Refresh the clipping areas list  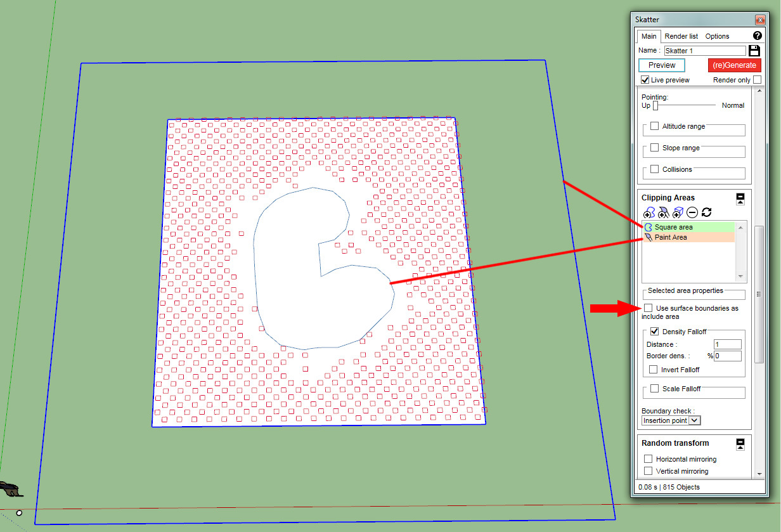tap(706, 213)
